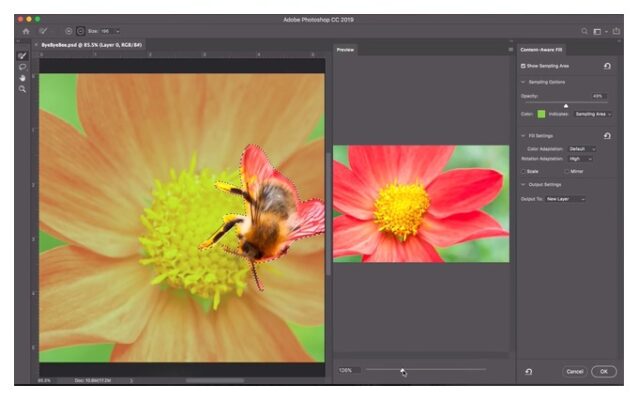Select the Lasso tool
The width and height of the screenshot is (638, 400).
click(x=22, y=67)
